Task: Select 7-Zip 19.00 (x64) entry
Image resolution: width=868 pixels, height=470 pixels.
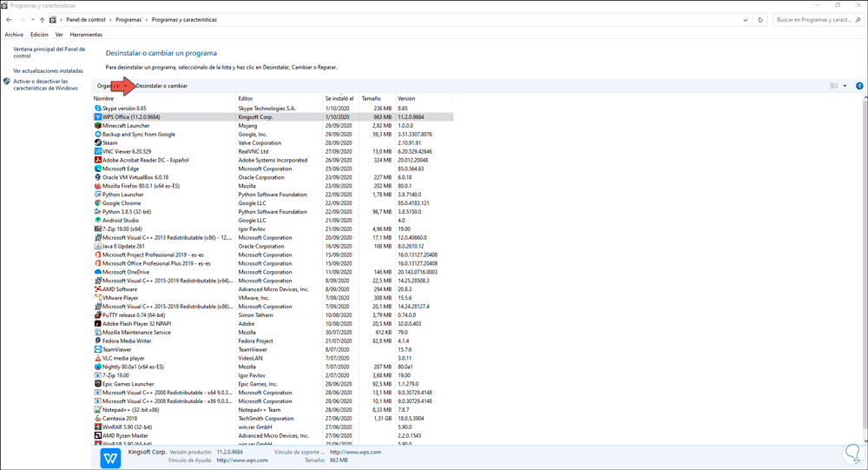Action: tap(273, 228)
